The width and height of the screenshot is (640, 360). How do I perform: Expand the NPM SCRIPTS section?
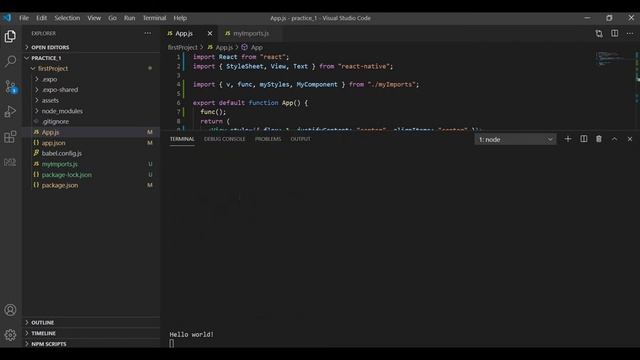(91, 344)
